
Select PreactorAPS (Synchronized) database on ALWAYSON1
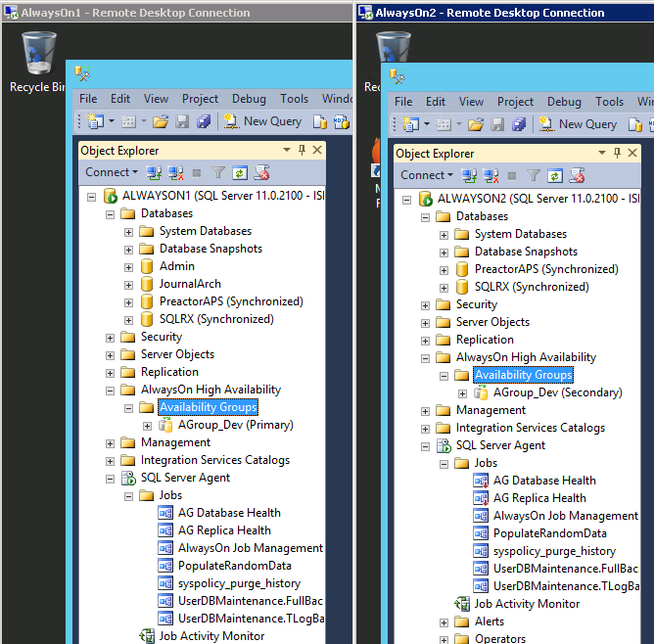click(231, 301)
